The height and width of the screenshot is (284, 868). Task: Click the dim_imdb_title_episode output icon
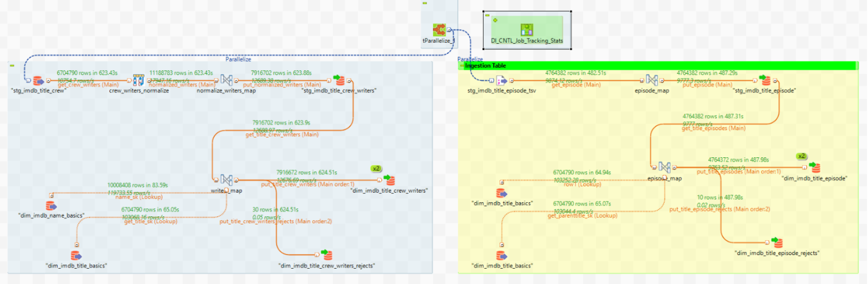[815, 167]
